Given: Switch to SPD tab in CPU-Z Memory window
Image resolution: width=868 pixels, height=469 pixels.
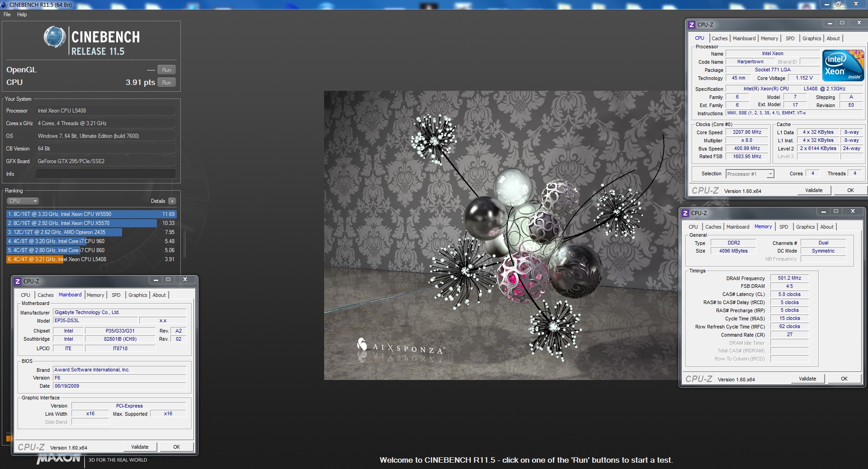Looking at the screenshot, I should [x=783, y=227].
